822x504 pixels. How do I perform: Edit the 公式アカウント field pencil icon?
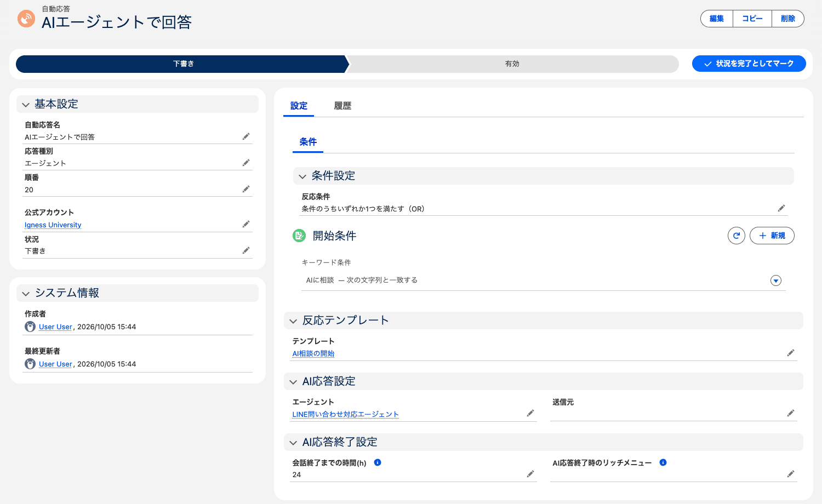[246, 224]
